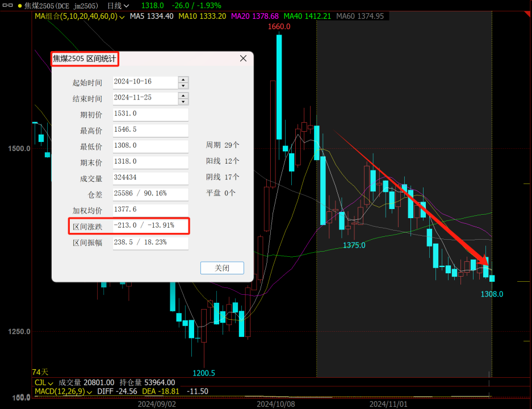The width and height of the screenshot is (532, 409).
Task: Close the 区间统计 dialog with the X
Action: click(x=243, y=59)
